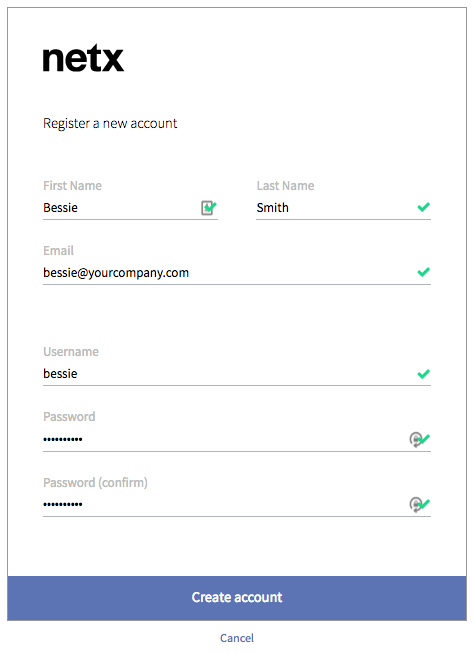Click the Password (confirm) label

[95, 483]
